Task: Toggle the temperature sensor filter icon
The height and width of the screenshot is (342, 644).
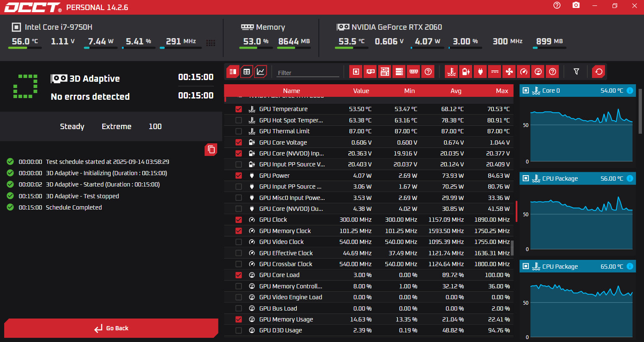Action: pyautogui.click(x=452, y=72)
